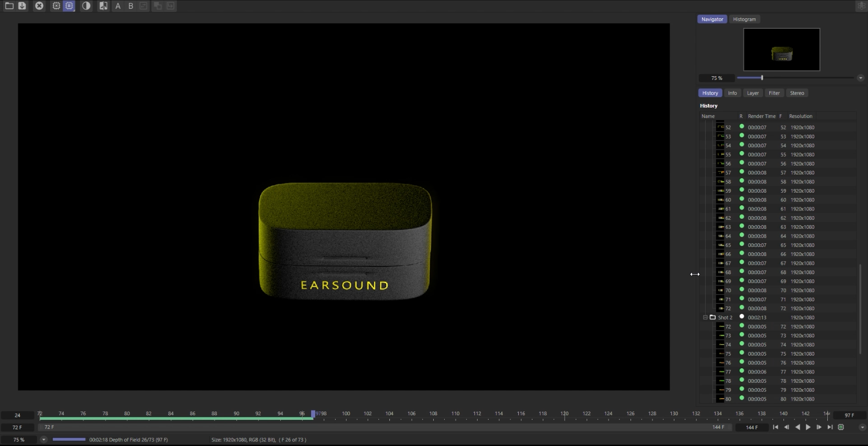Select the Shot 2 folder row
This screenshot has height=446, width=868.
778,318
